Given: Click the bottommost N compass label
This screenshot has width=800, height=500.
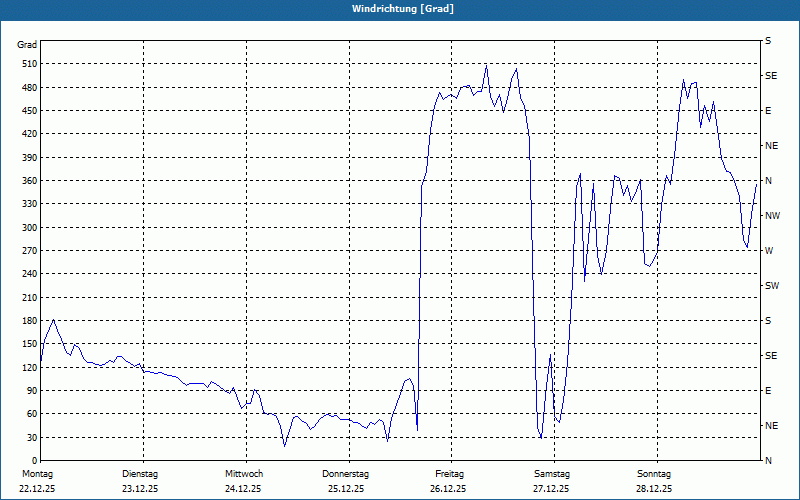Looking at the screenshot, I should (768, 461).
